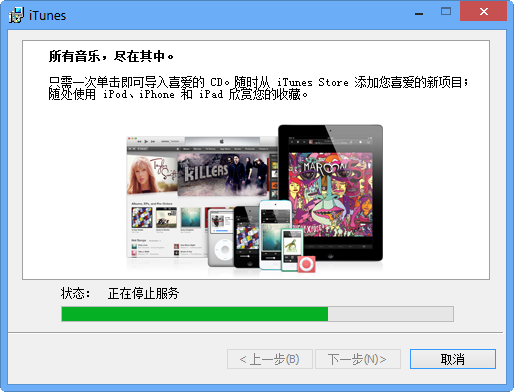Close the iTunes installer window
Viewport: 514px width, 392px height.
tap(484, 12)
